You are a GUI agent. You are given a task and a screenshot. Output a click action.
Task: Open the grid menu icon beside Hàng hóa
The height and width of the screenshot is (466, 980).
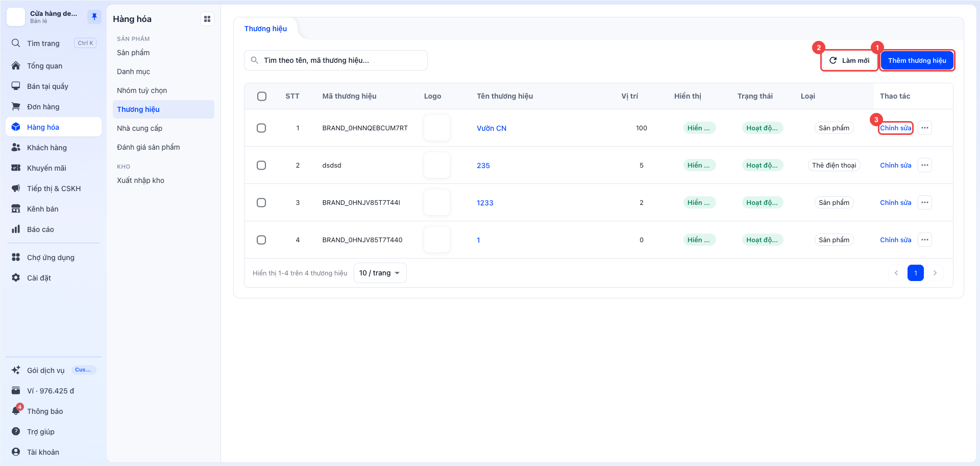(x=207, y=19)
